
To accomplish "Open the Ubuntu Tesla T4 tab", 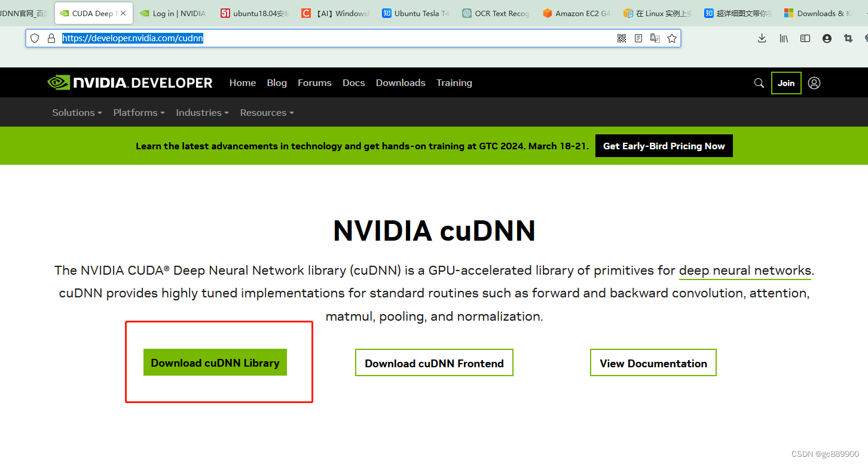I will (415, 13).
